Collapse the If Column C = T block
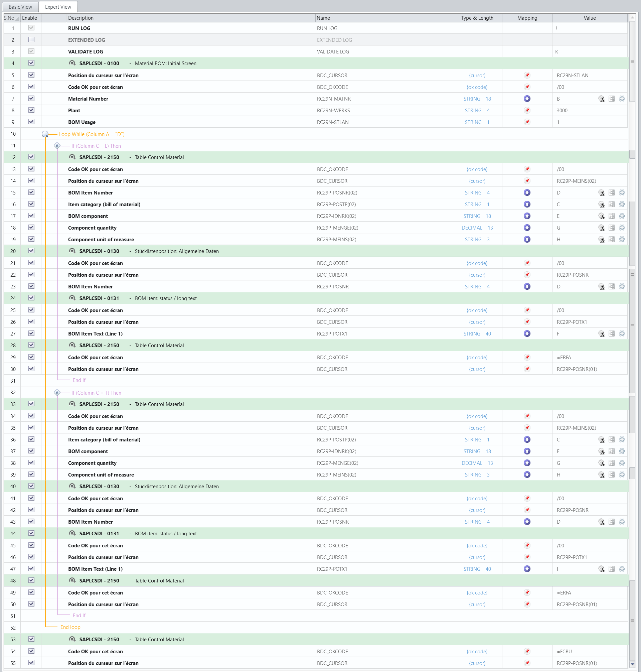The image size is (641, 672). pyautogui.click(x=57, y=392)
